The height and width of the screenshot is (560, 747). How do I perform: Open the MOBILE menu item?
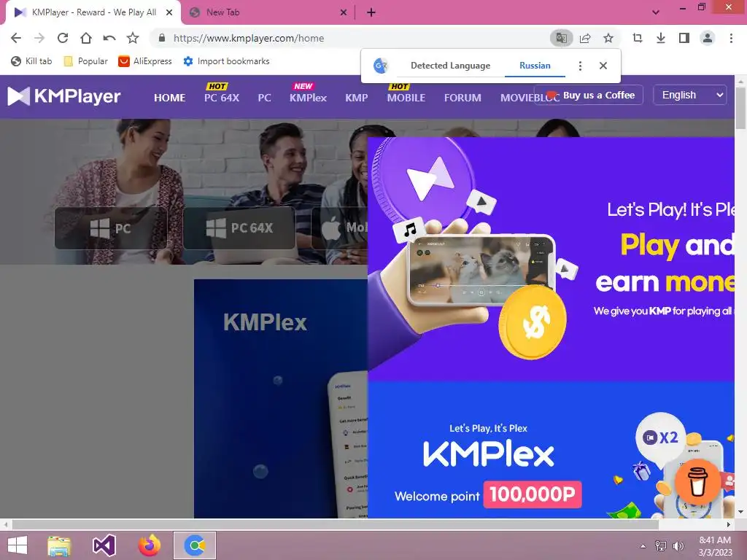[x=406, y=98]
